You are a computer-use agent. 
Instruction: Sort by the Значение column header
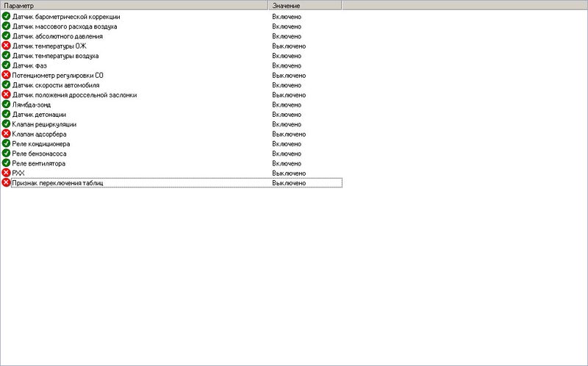click(304, 5)
